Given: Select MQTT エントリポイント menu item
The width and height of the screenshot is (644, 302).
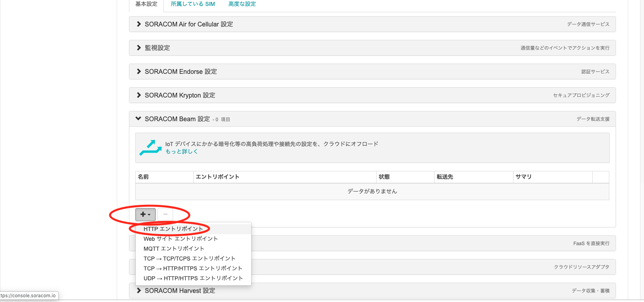Looking at the screenshot, I should click(x=193, y=249).
